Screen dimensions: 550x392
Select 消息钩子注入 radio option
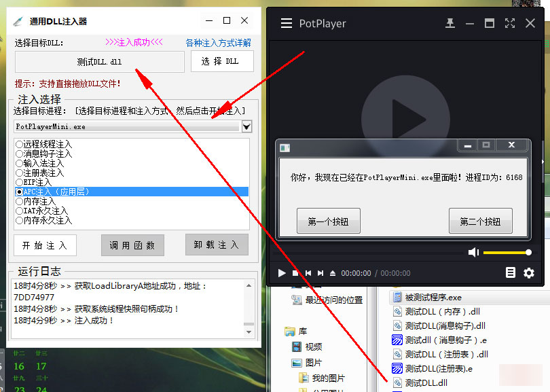click(43, 154)
